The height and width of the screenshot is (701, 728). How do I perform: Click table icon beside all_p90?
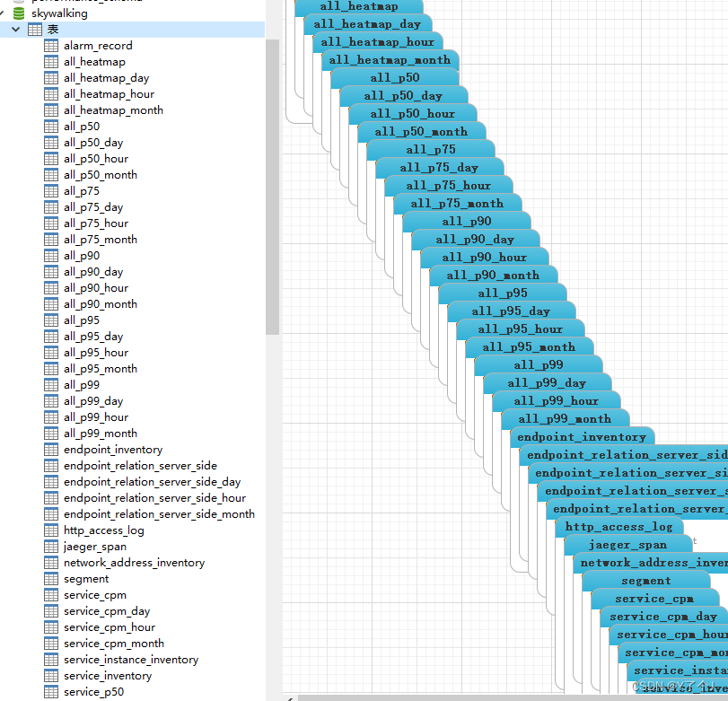point(51,255)
